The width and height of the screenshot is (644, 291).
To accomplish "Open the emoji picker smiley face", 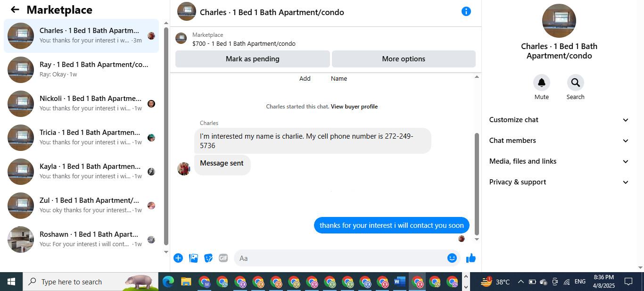I will click(x=452, y=258).
